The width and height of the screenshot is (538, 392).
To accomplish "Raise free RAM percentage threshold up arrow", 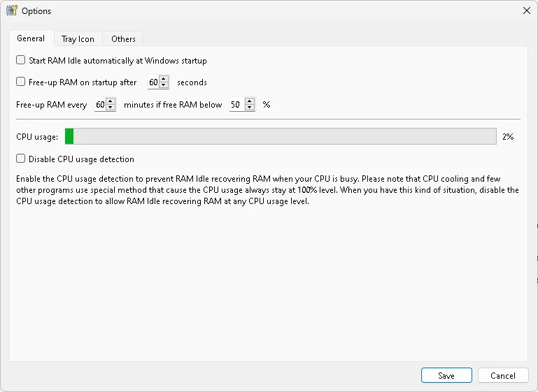I will (250, 102).
